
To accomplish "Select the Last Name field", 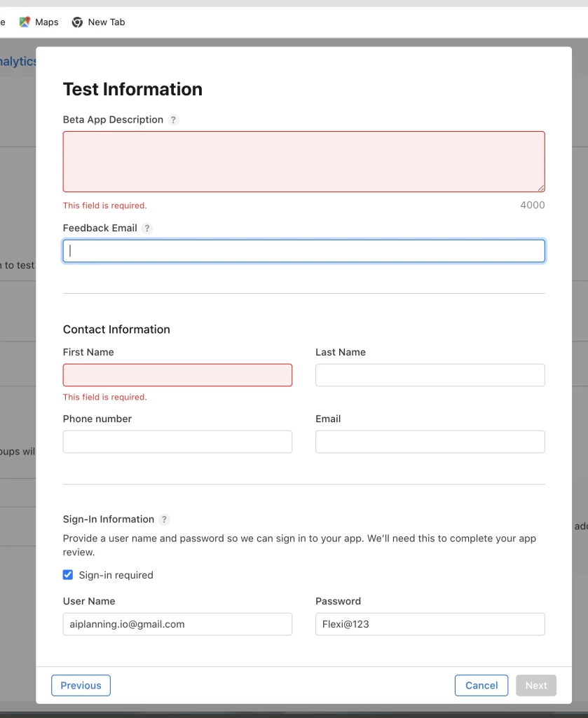I will pos(430,375).
